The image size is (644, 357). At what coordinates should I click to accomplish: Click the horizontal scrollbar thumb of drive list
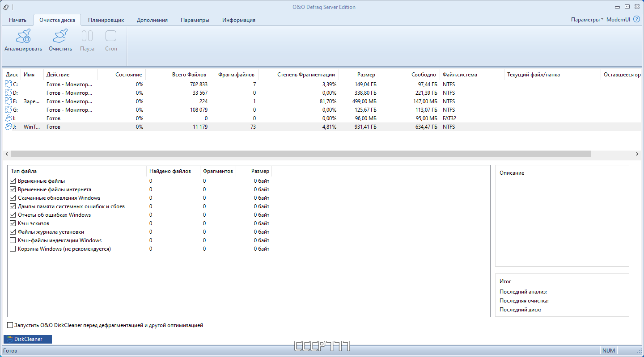pyautogui.click(x=301, y=154)
